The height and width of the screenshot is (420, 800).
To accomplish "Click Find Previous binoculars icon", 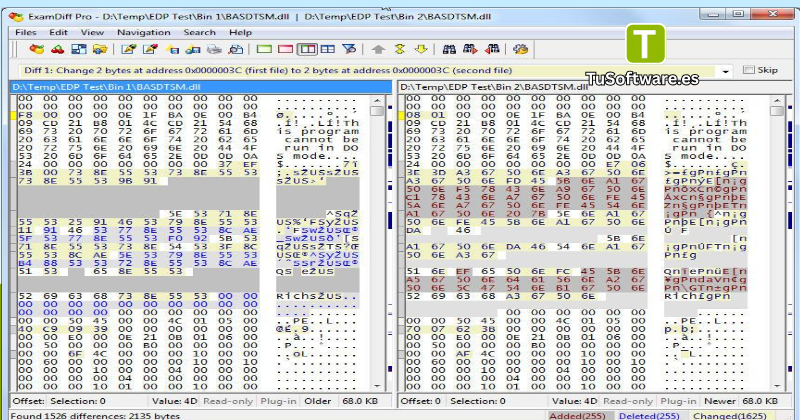I will click(x=492, y=50).
